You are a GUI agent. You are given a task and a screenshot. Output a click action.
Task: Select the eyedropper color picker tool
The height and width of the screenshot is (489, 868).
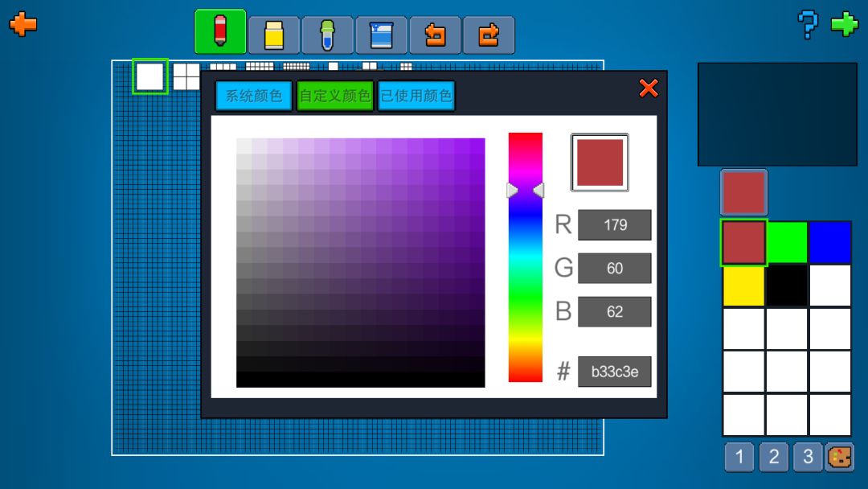[328, 35]
